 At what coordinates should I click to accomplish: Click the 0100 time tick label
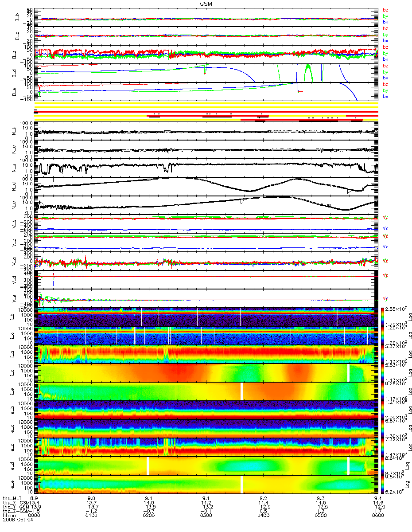click(x=91, y=516)
